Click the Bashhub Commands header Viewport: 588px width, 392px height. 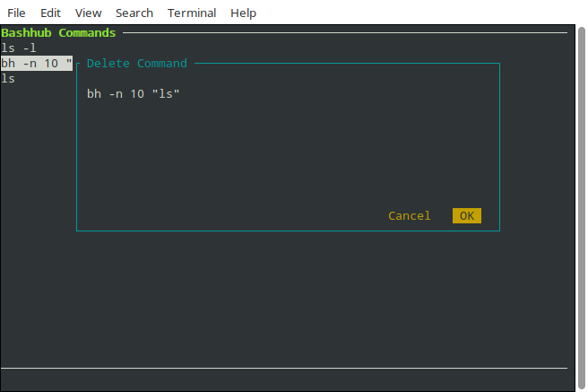pos(58,33)
